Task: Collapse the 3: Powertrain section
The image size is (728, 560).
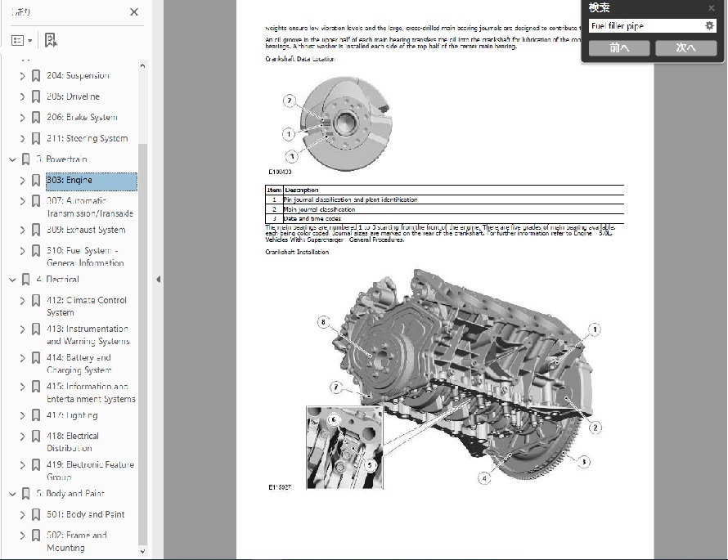Action: pyautogui.click(x=12, y=159)
